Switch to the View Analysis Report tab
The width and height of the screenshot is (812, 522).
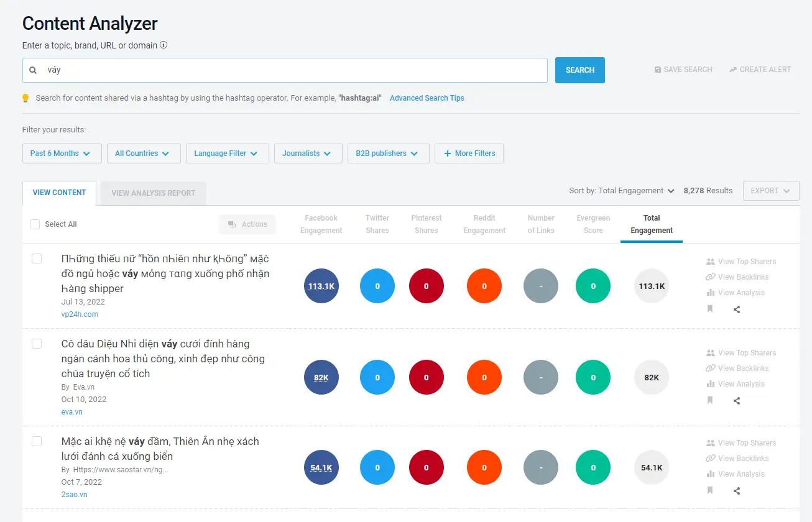(x=153, y=193)
